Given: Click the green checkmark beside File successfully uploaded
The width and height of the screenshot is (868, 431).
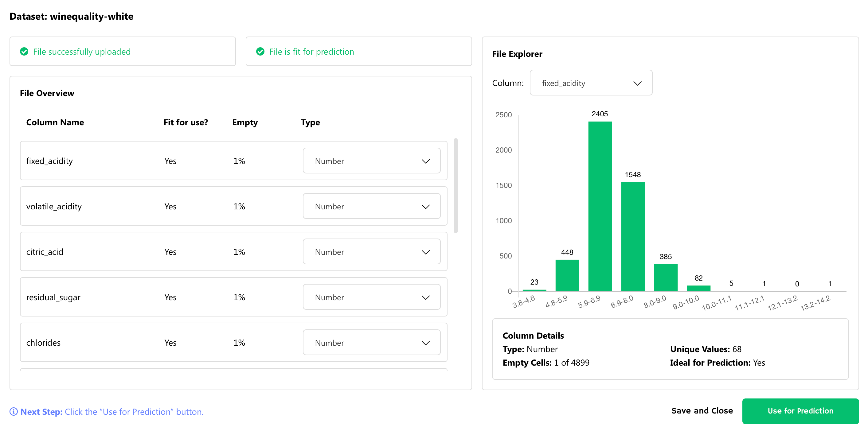Looking at the screenshot, I should coord(24,52).
